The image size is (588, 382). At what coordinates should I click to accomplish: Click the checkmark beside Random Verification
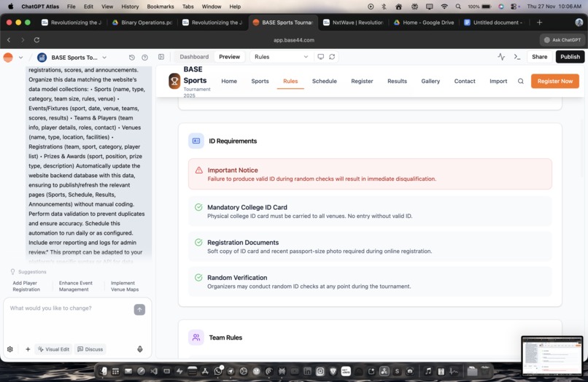pos(198,278)
